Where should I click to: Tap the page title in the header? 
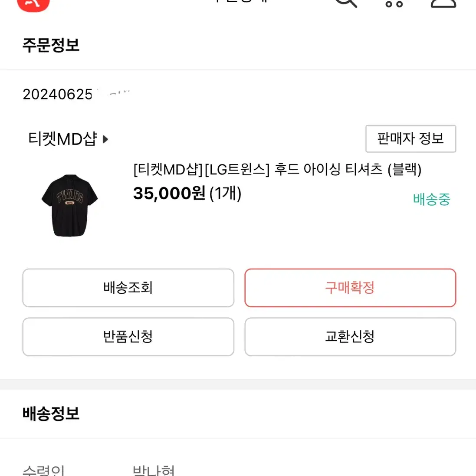click(x=241, y=1)
